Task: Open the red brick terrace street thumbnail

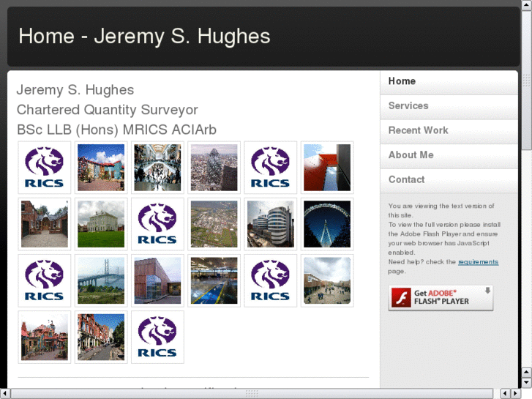Action: [x=101, y=338]
